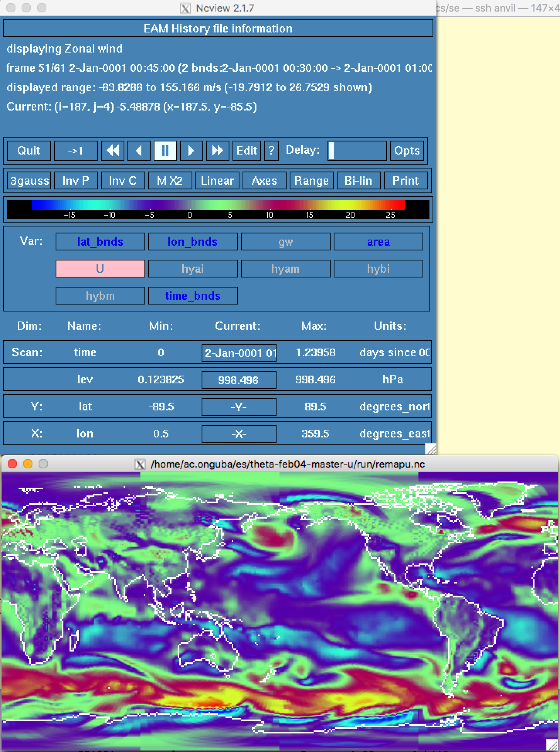This screenshot has width=560, height=752.
Task: Click the -Y- lat dimension button
Action: point(239,407)
